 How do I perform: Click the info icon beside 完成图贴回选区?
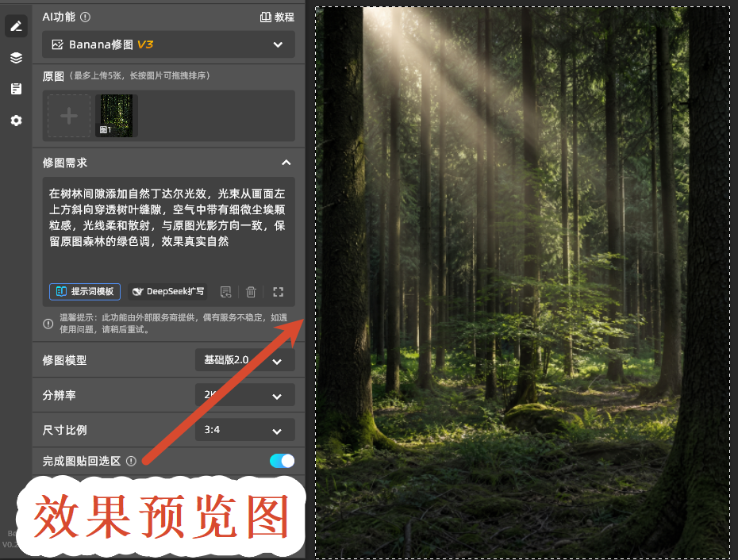131,461
